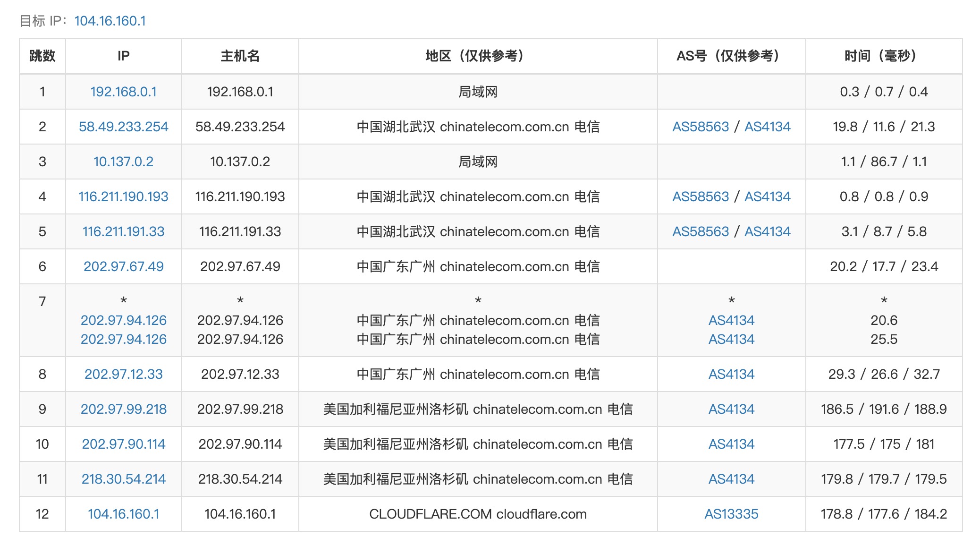Open the hop 2 IP link 58.49.233.254

(x=123, y=127)
